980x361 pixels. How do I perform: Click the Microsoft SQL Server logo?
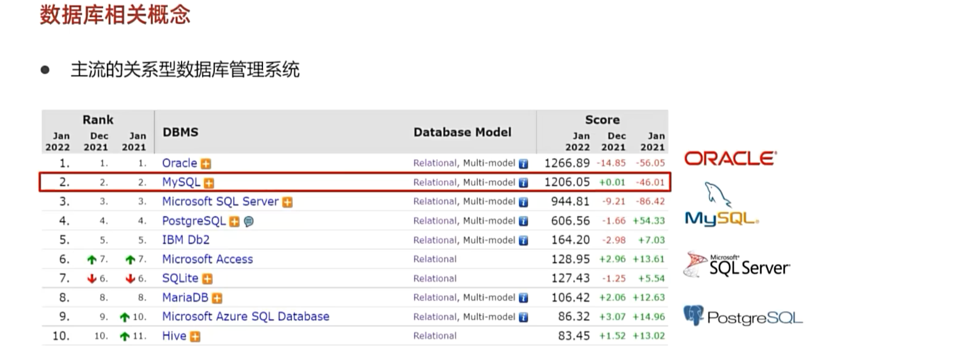click(737, 265)
